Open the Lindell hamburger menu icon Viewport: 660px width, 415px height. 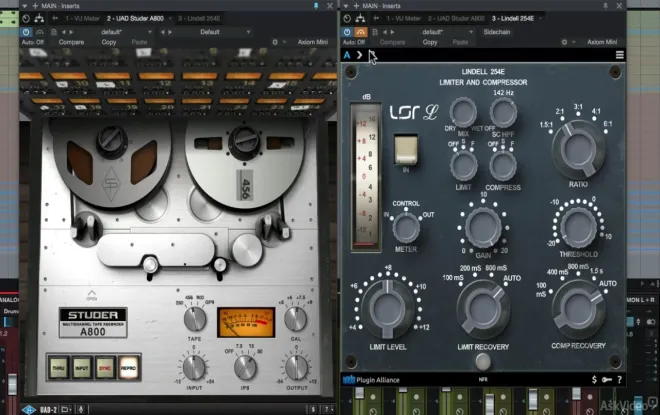(x=619, y=56)
